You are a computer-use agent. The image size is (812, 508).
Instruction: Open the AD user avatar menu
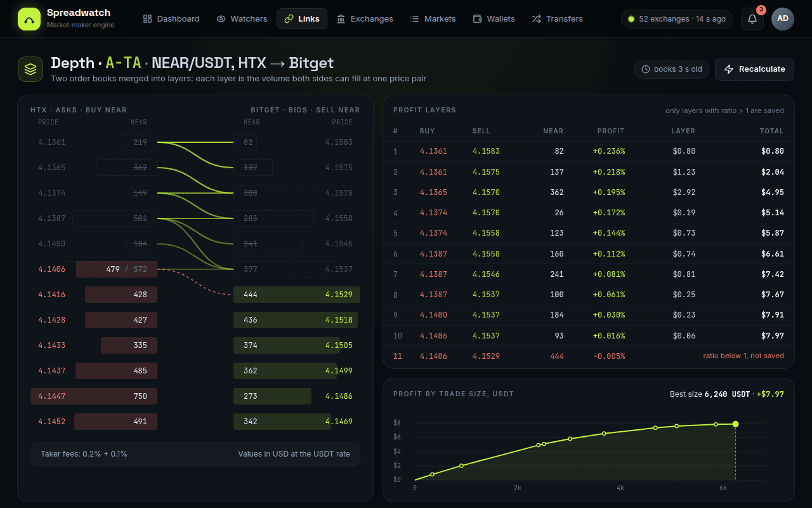click(783, 19)
